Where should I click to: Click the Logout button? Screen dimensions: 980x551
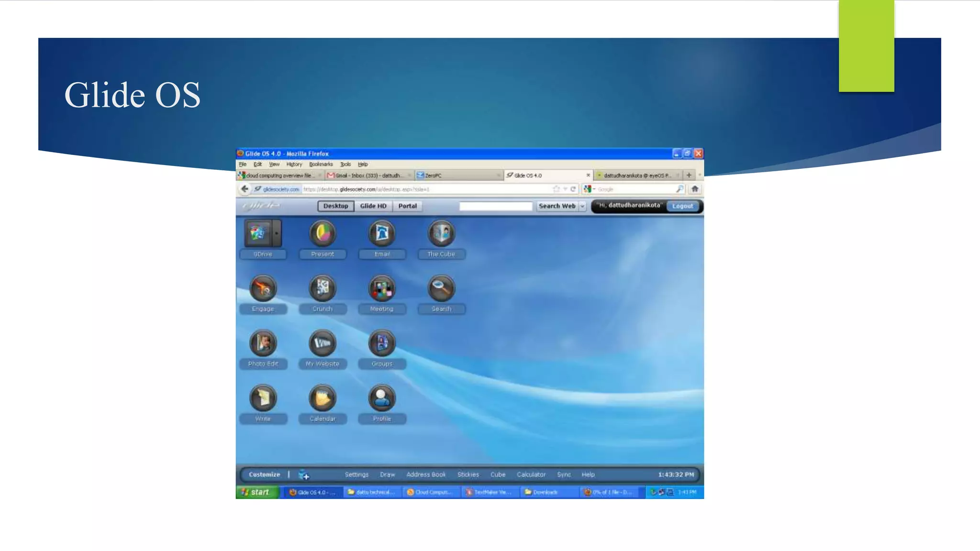(x=682, y=206)
